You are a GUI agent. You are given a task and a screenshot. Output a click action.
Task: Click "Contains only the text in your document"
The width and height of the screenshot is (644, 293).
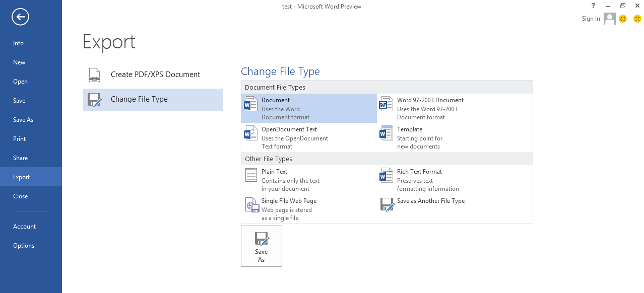coord(290,185)
